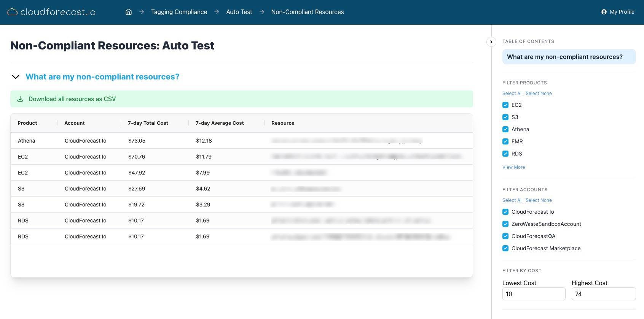Screen dimensions: 644x319
Task: Focus the Highest Cost input field
Action: pyautogui.click(x=603, y=294)
